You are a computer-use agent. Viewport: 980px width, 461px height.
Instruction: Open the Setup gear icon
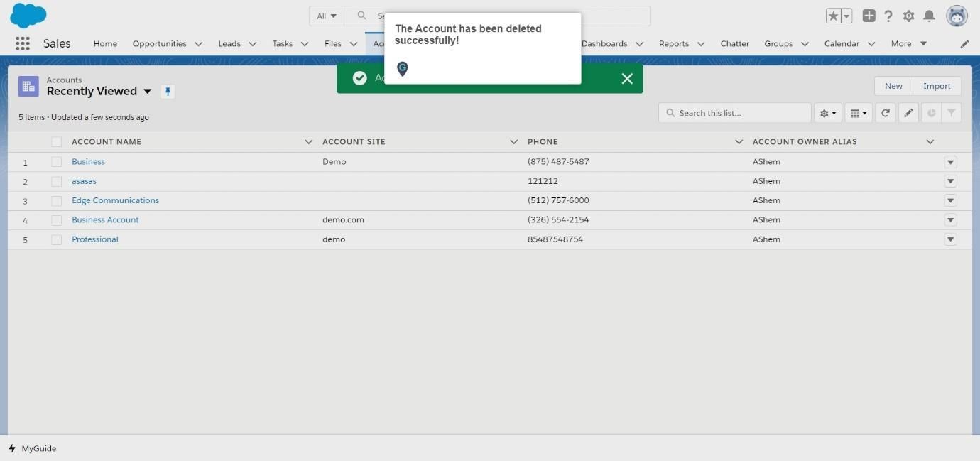pos(908,16)
